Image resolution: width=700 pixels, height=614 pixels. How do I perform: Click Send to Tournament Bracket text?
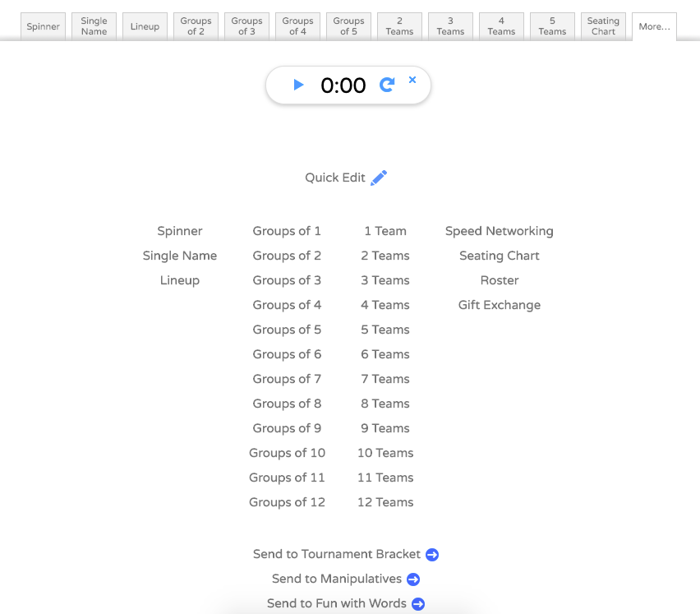click(x=337, y=554)
